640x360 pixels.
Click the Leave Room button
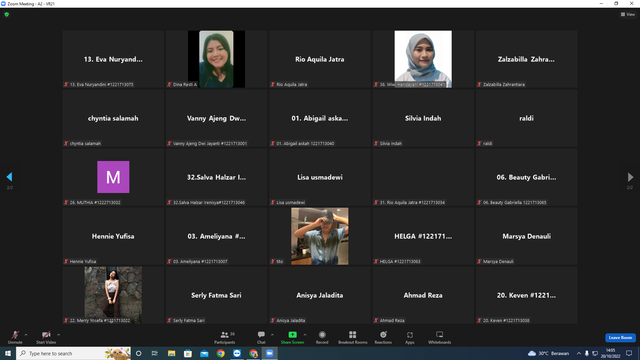(620, 338)
